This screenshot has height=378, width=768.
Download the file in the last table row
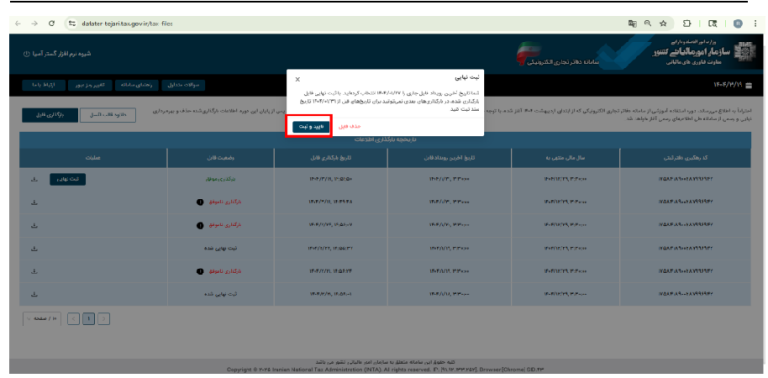pos(34,294)
